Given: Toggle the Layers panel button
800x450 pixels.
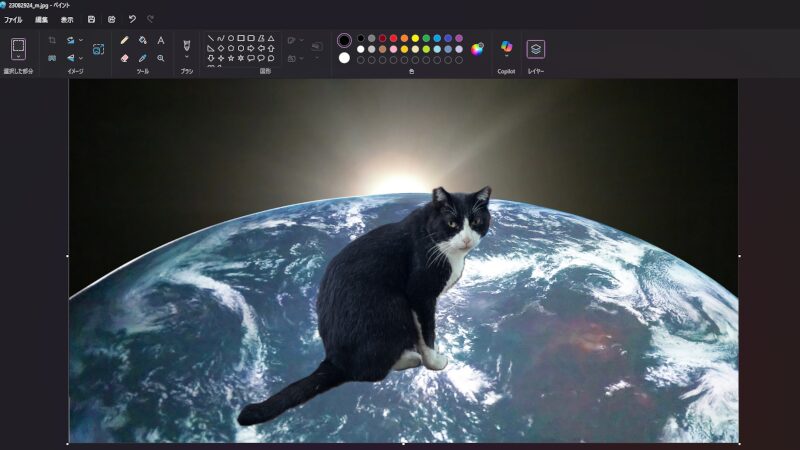Looking at the screenshot, I should pos(536,48).
